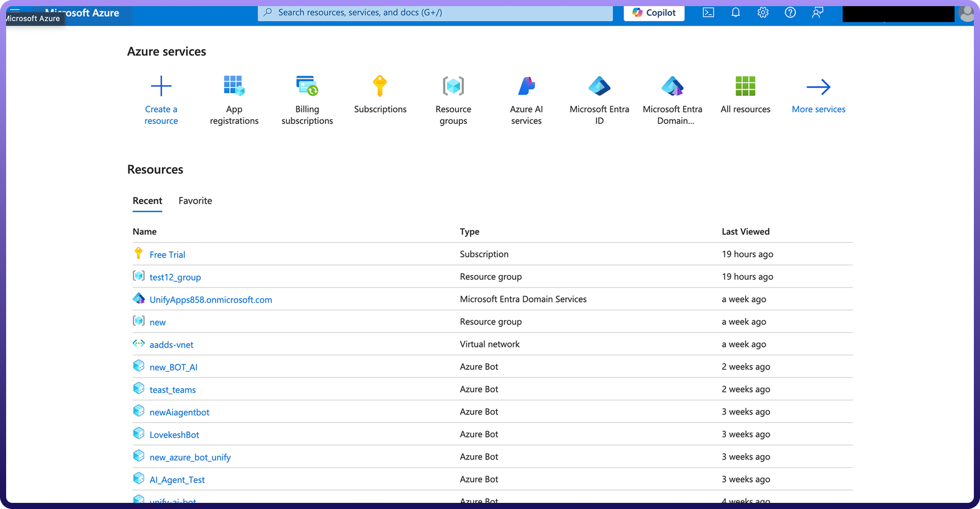The width and height of the screenshot is (980, 509).
Task: Click '2 weeks ago' in new_BOT_AI row
Action: coord(746,367)
